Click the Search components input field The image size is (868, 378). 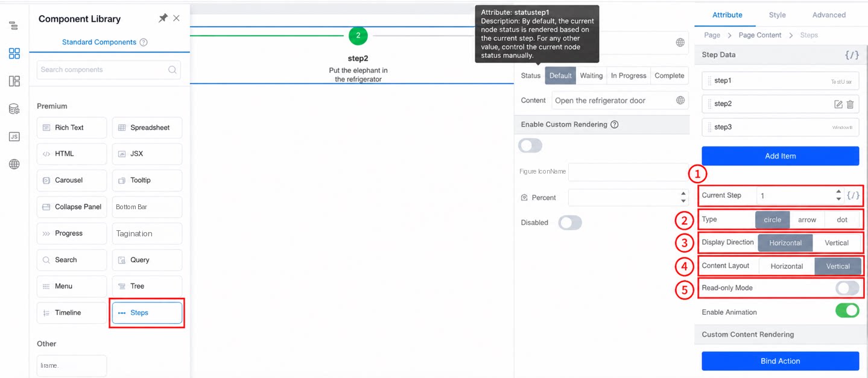click(109, 70)
